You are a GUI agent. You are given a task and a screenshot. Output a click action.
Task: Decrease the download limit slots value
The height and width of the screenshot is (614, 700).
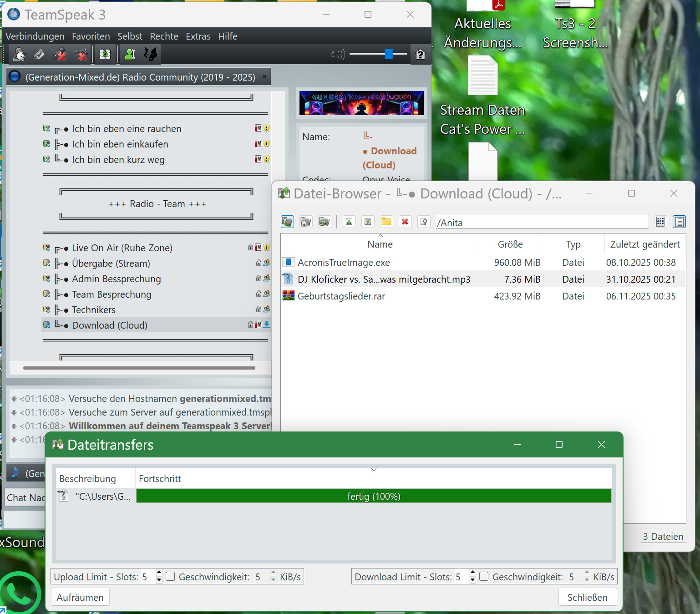(x=472, y=580)
